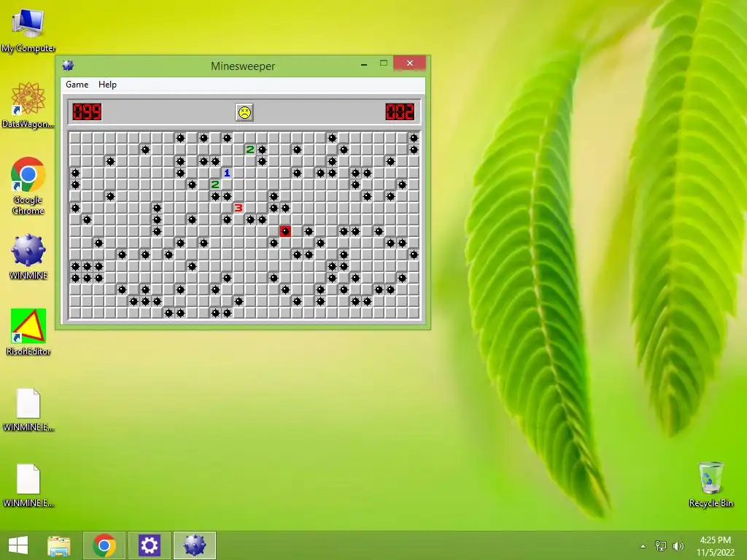This screenshot has width=747, height=560.
Task: Click the Minesweeper taskbar button
Action: pyautogui.click(x=194, y=545)
